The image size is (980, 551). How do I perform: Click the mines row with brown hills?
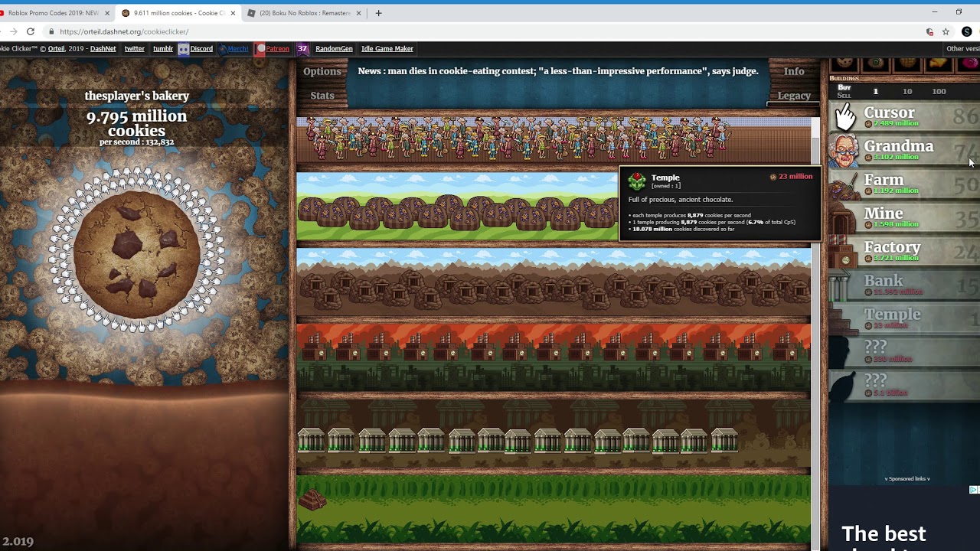coord(554,282)
